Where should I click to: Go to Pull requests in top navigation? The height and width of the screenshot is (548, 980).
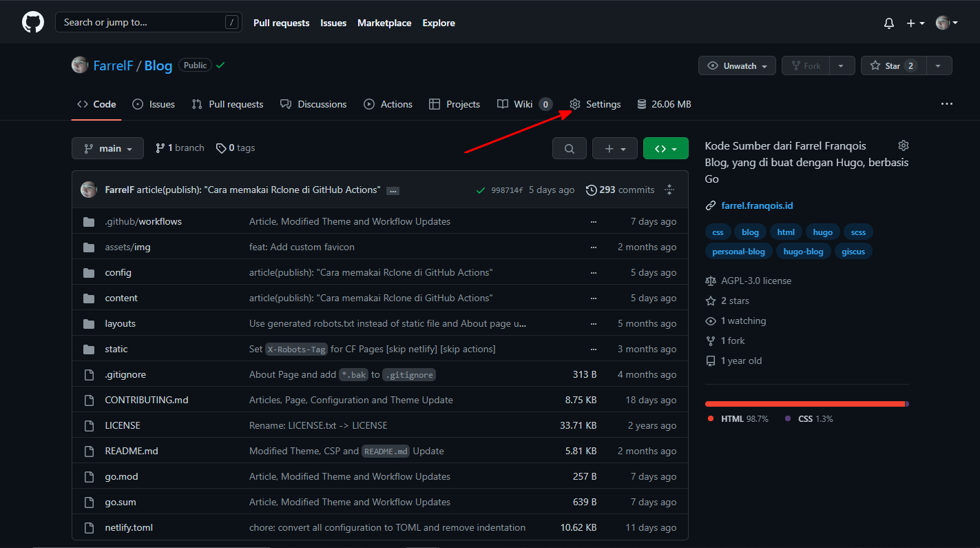282,23
